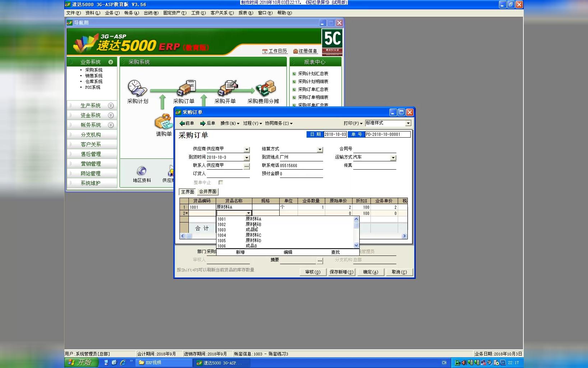Switch to the 合并界面 tab
The width and height of the screenshot is (588, 368).
[208, 192]
